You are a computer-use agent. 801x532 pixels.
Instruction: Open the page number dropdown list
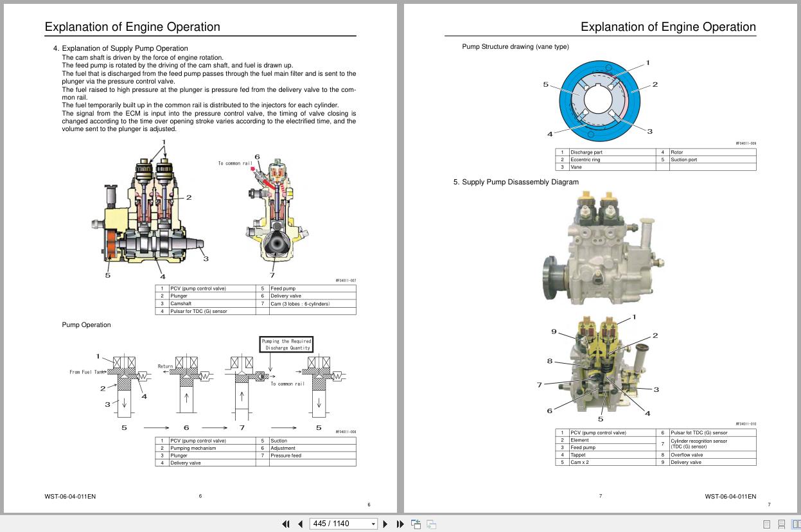pyautogui.click(x=373, y=524)
